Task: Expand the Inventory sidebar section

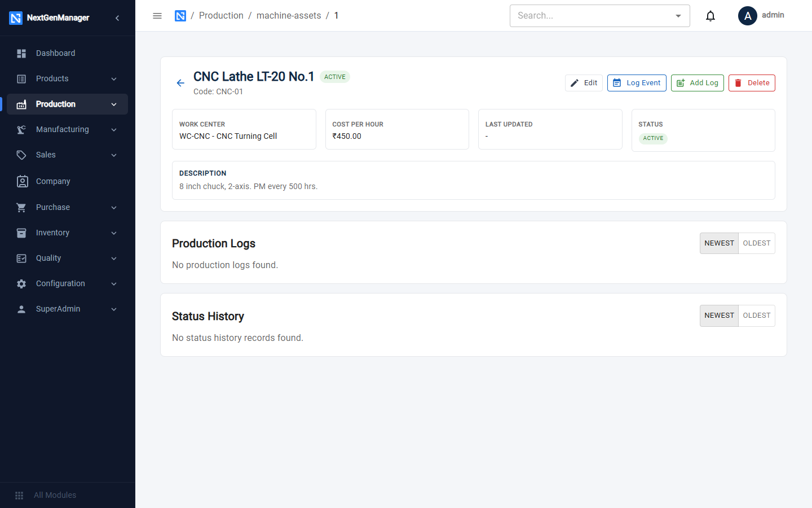Action: point(68,233)
